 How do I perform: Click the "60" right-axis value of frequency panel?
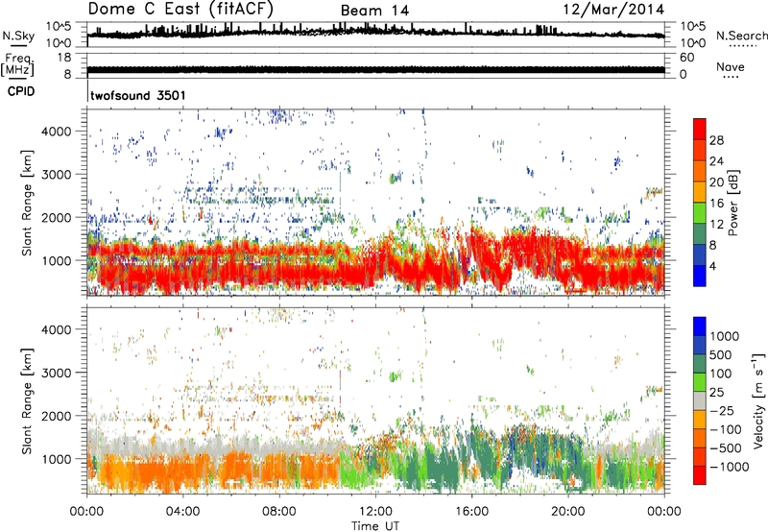coord(686,58)
